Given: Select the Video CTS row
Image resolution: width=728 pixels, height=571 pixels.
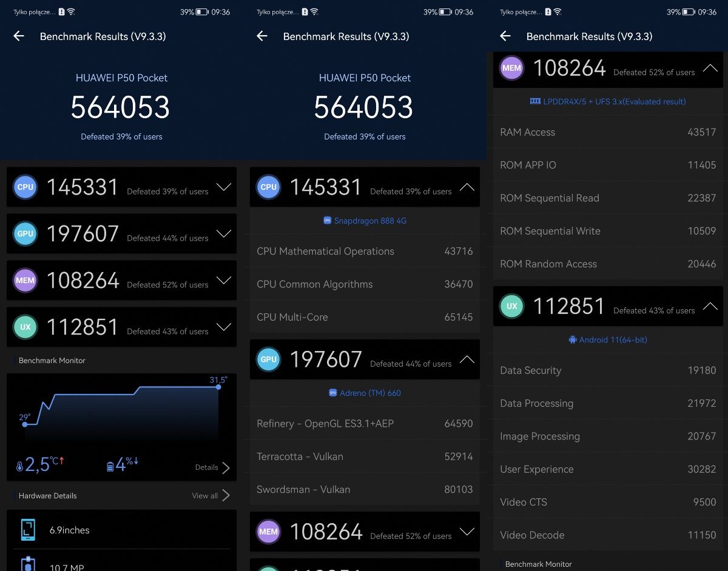Looking at the screenshot, I should click(x=608, y=501).
